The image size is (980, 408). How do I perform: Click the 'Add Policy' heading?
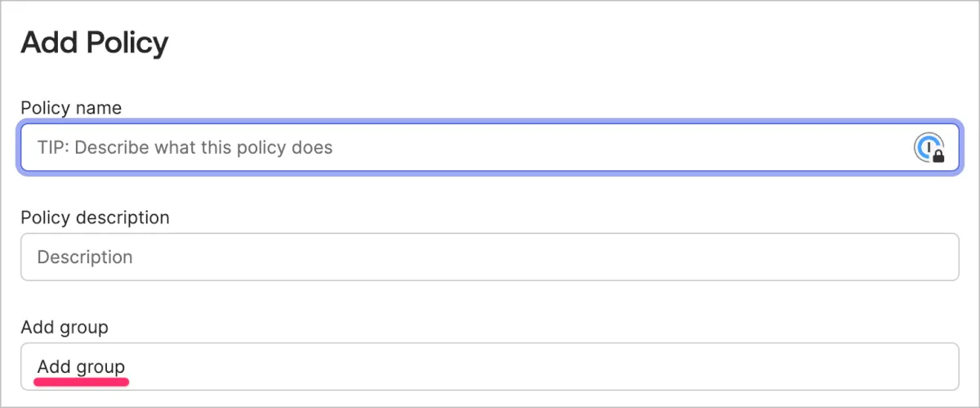coord(95,43)
